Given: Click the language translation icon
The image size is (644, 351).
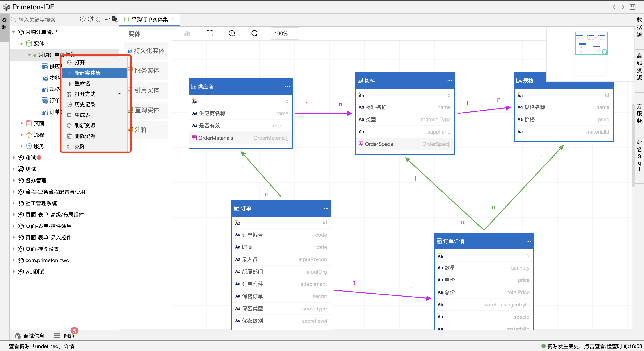Looking at the screenshot, I should pos(115,19).
